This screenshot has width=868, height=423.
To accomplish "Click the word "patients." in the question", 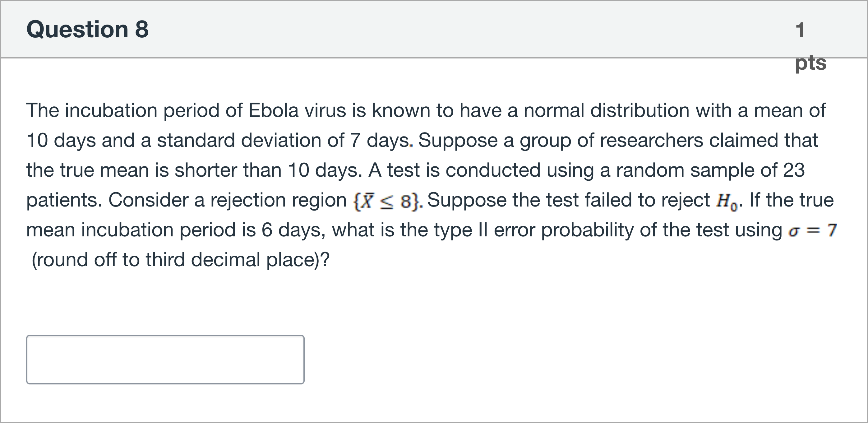I will tap(64, 200).
